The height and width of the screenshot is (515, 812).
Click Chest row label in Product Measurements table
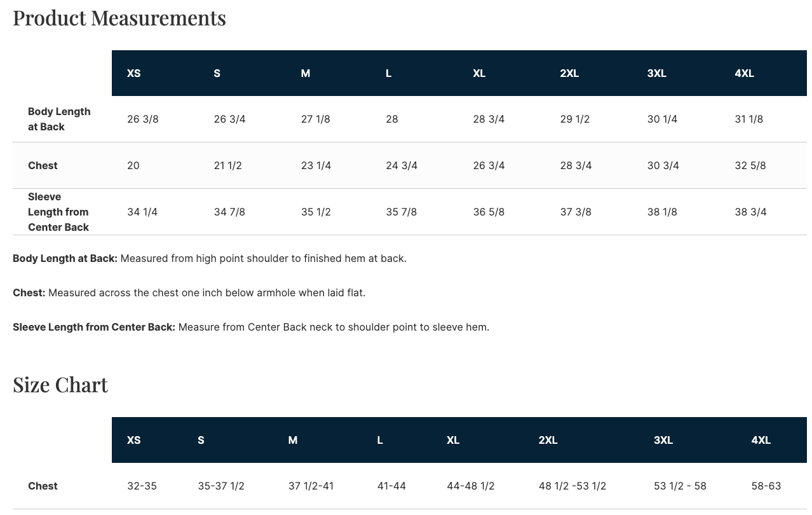(43, 165)
